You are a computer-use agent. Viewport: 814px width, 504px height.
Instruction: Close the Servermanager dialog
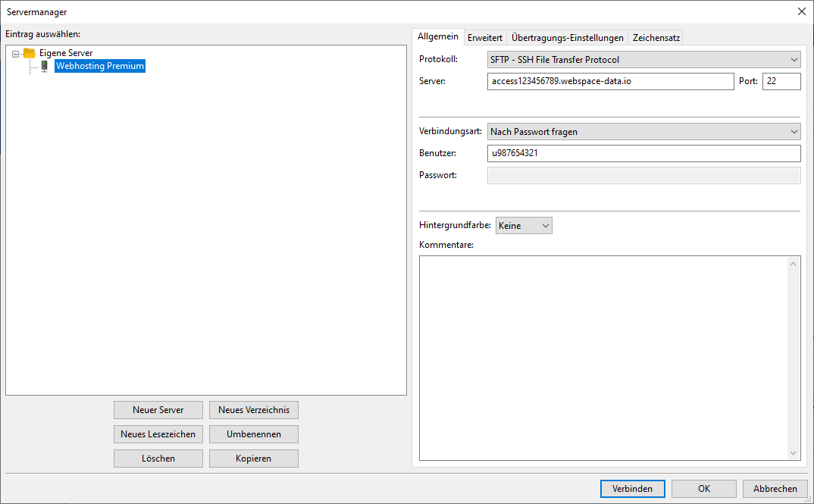pos(802,11)
